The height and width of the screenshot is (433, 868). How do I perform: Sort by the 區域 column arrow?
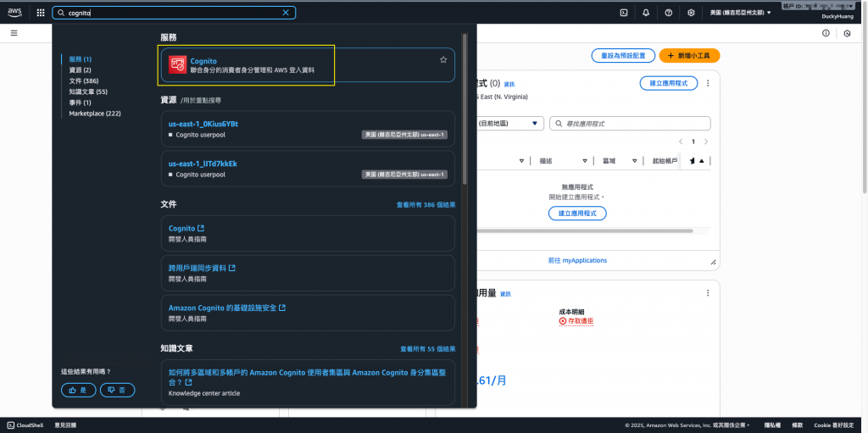click(635, 161)
